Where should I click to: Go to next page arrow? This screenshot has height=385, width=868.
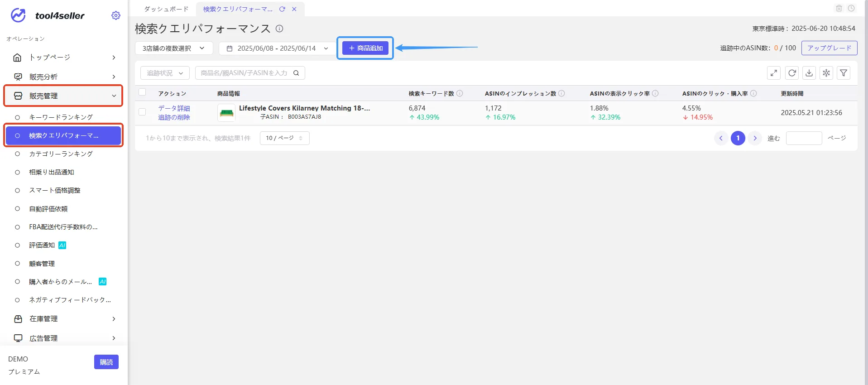point(755,138)
